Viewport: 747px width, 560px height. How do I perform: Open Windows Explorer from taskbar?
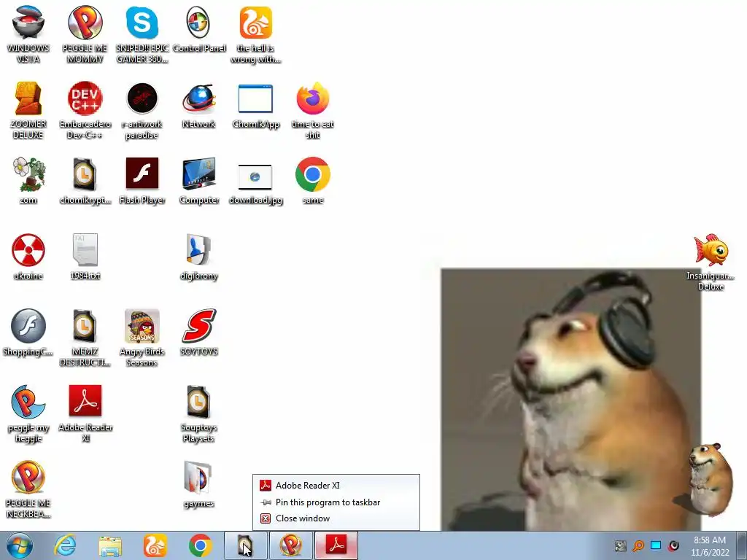pyautogui.click(x=110, y=546)
